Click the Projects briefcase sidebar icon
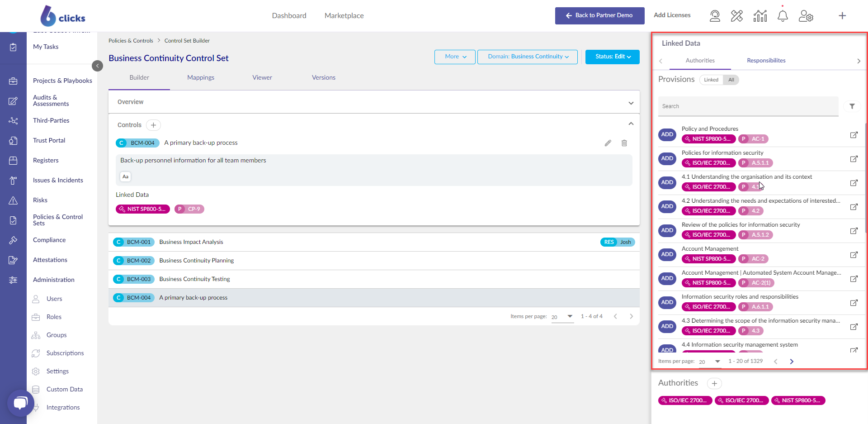This screenshot has width=868, height=424. 13,81
